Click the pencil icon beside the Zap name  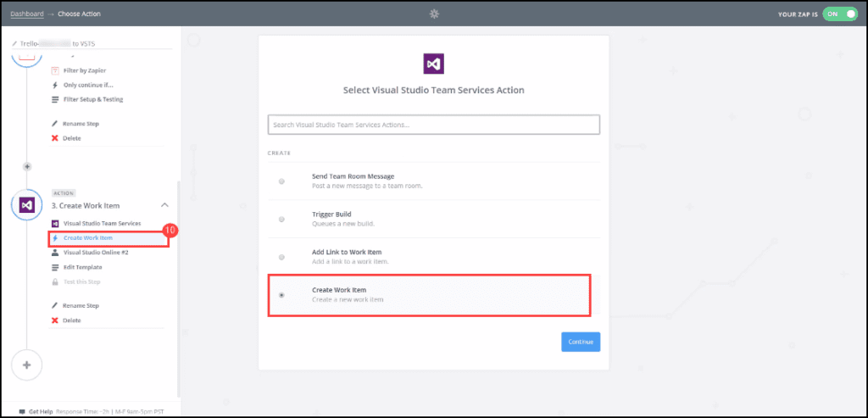(x=14, y=42)
